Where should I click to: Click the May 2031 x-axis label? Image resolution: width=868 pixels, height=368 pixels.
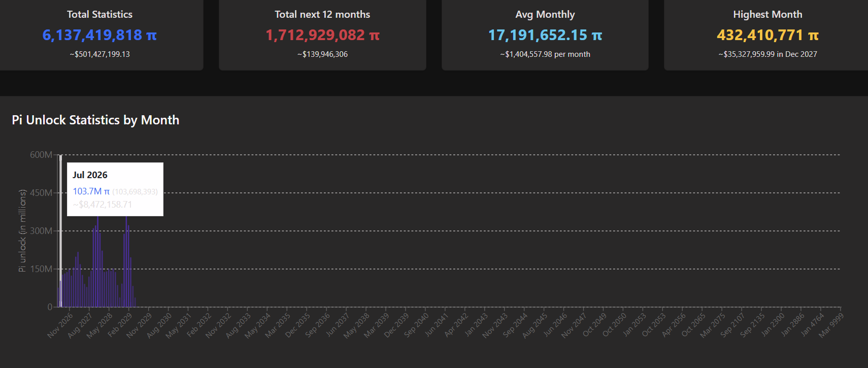point(179,325)
